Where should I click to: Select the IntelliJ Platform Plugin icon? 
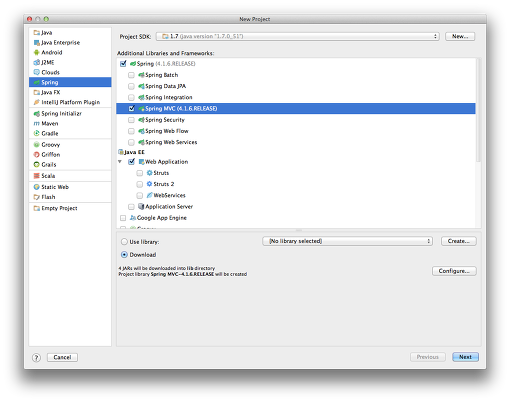pos(37,102)
